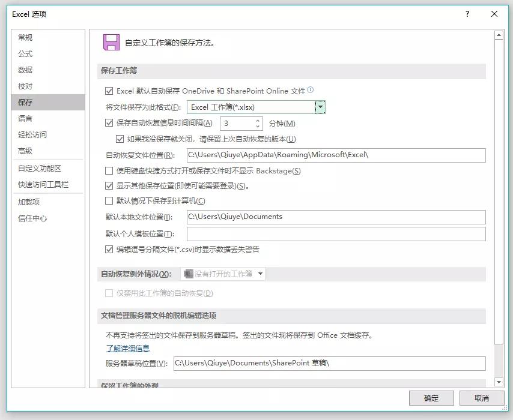
Task: Increase minutes using the up stepper arrow
Action: [x=256, y=120]
